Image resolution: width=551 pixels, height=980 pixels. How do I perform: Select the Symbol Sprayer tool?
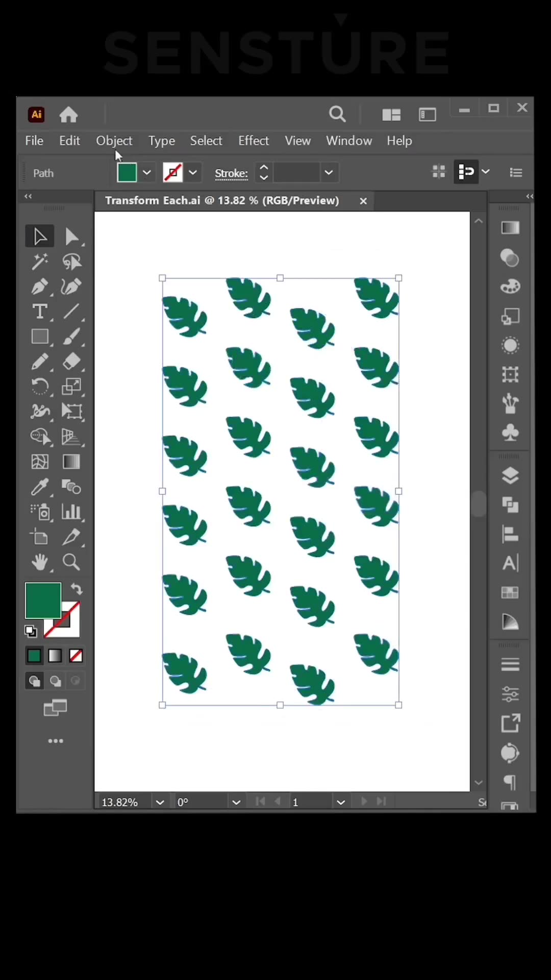pyautogui.click(x=40, y=511)
